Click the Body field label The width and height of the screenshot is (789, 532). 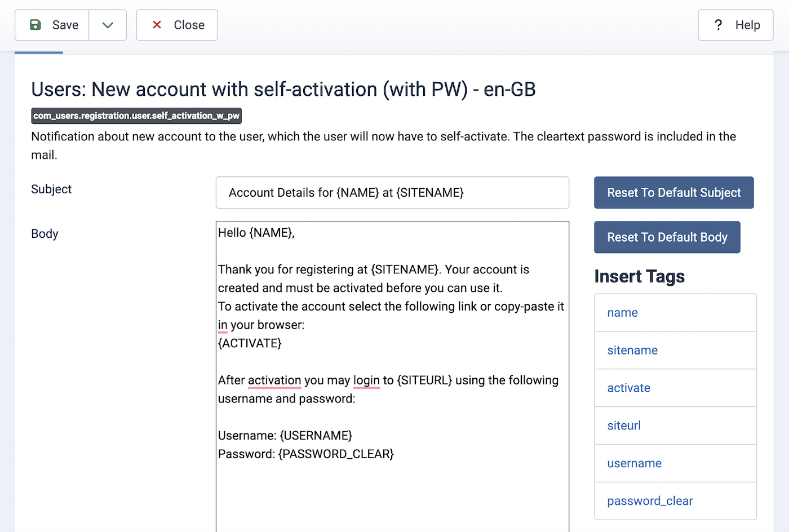[45, 234]
